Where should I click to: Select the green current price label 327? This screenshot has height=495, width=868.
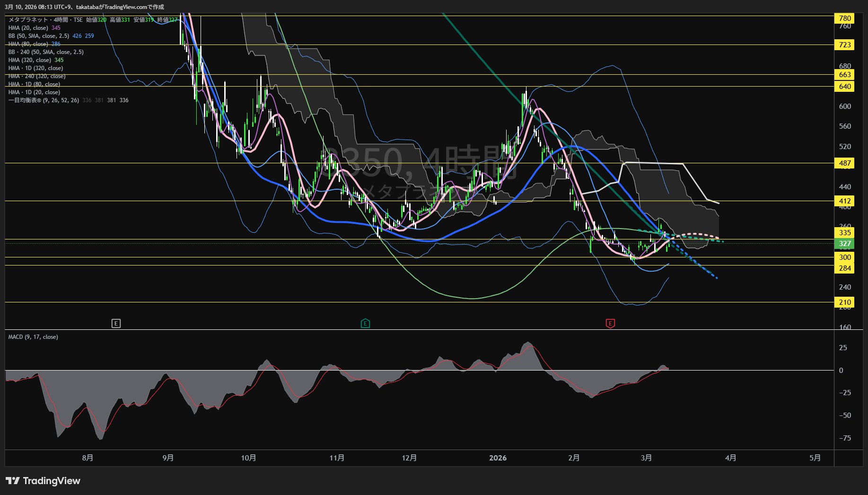(845, 244)
